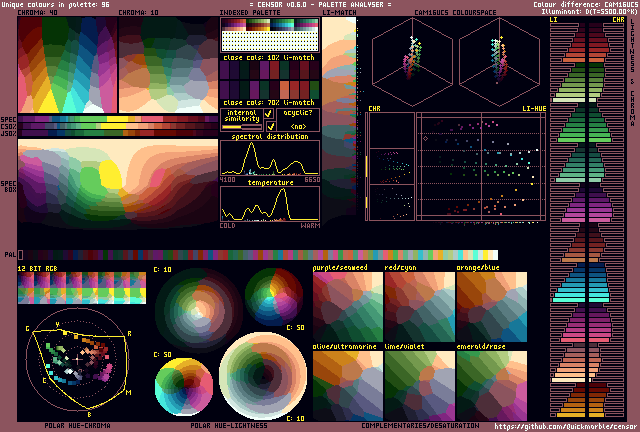This screenshot has height=432, width=640.
Task: Click the 'internal similarity' label
Action: click(242, 116)
